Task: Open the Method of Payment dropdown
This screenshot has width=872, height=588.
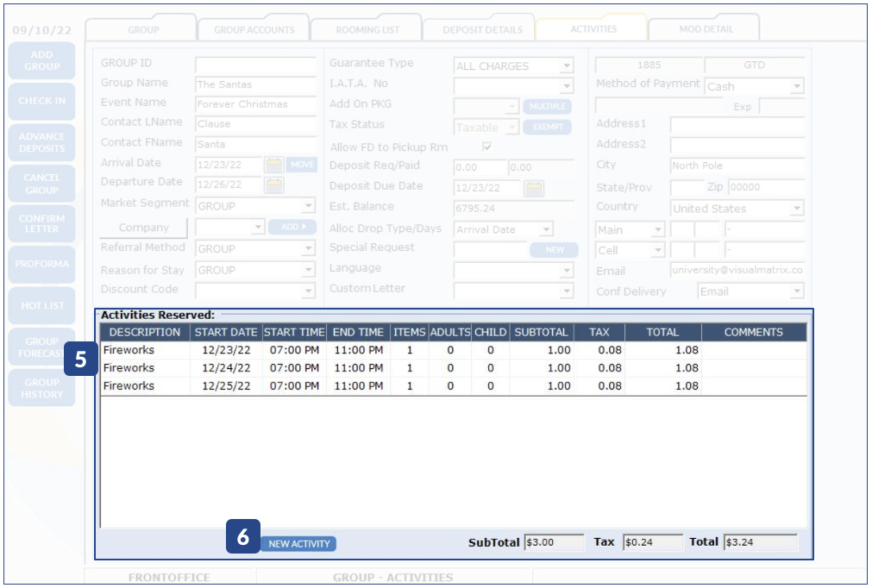Action: tap(796, 86)
